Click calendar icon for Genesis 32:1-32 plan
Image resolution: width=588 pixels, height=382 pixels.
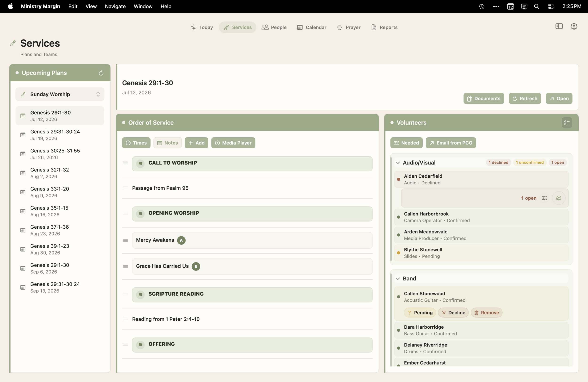click(23, 173)
